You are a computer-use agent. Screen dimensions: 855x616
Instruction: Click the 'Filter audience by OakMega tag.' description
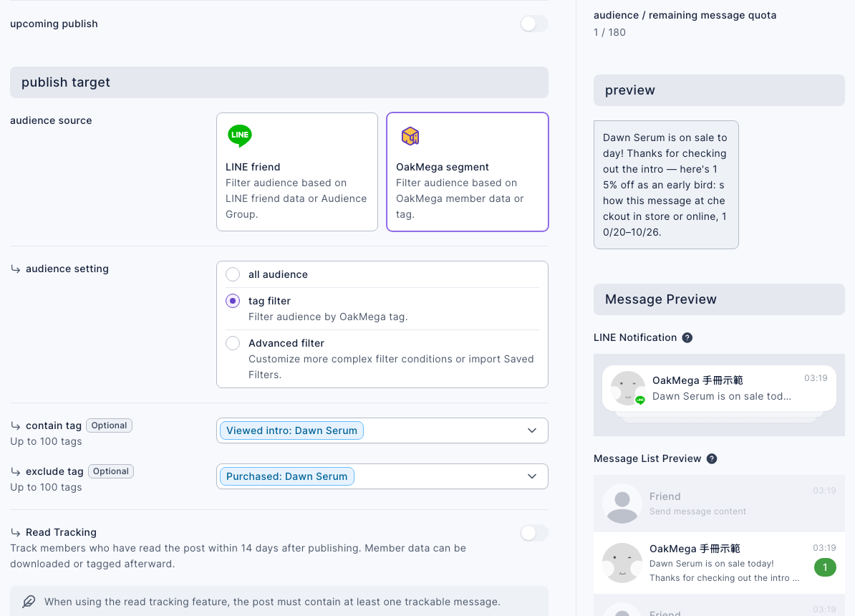tap(328, 317)
